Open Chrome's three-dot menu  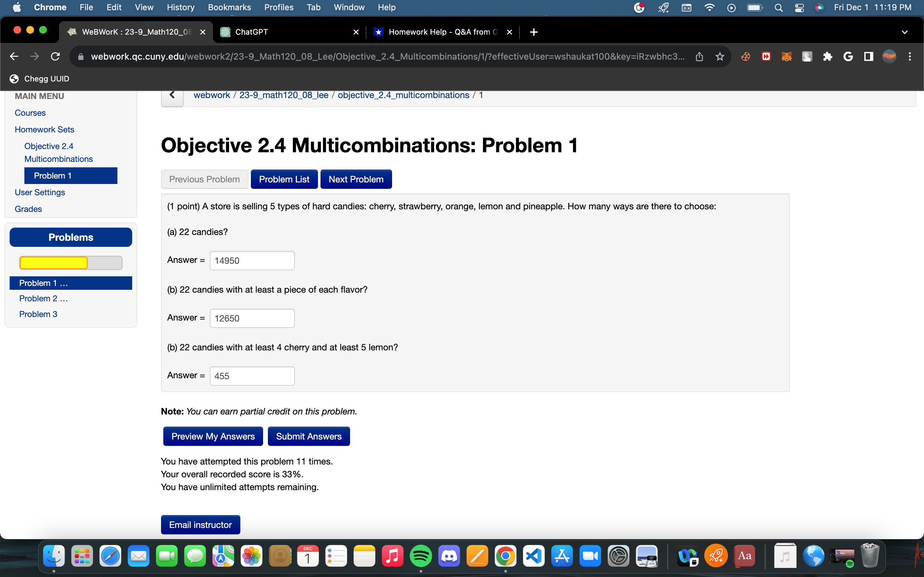click(x=910, y=56)
